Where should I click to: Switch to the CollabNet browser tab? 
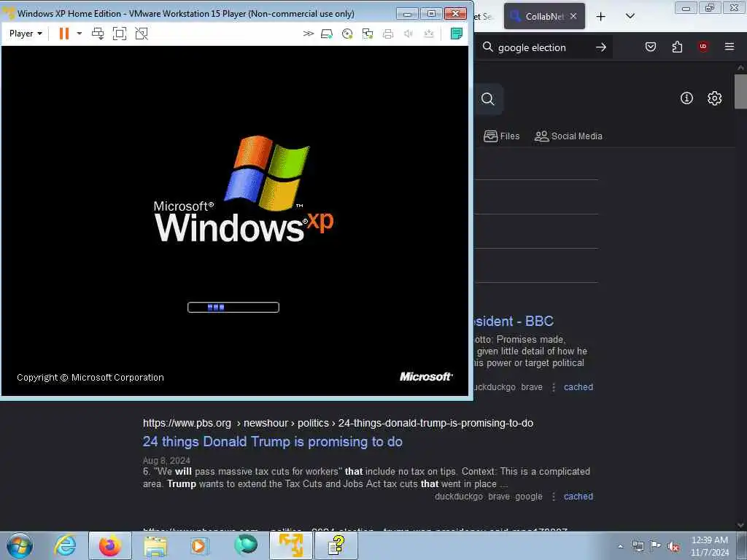point(544,16)
